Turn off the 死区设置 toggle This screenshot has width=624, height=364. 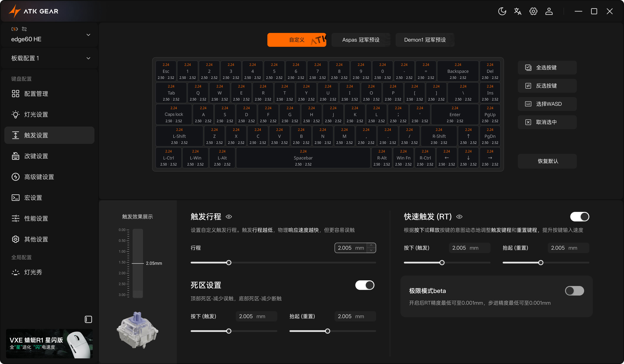click(x=365, y=285)
